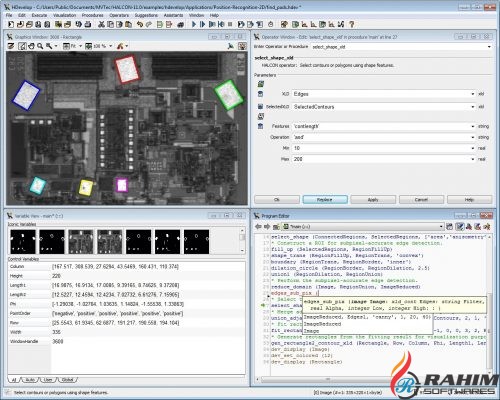Click the Step Over icon next to Run

tap(202, 24)
